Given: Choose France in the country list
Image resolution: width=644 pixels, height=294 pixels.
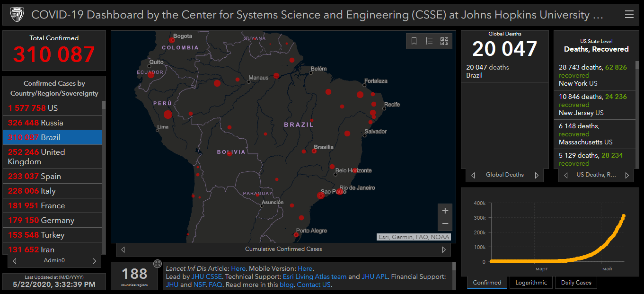Looking at the screenshot, I should [x=53, y=205].
